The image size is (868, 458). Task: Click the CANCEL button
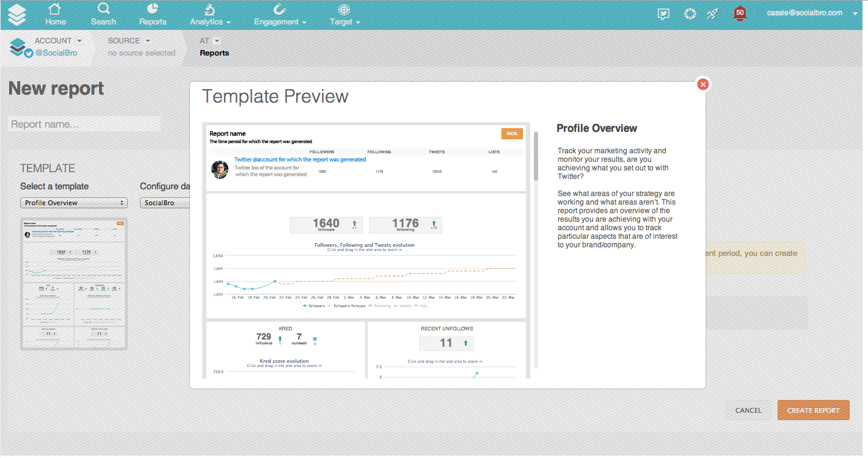pyautogui.click(x=748, y=410)
